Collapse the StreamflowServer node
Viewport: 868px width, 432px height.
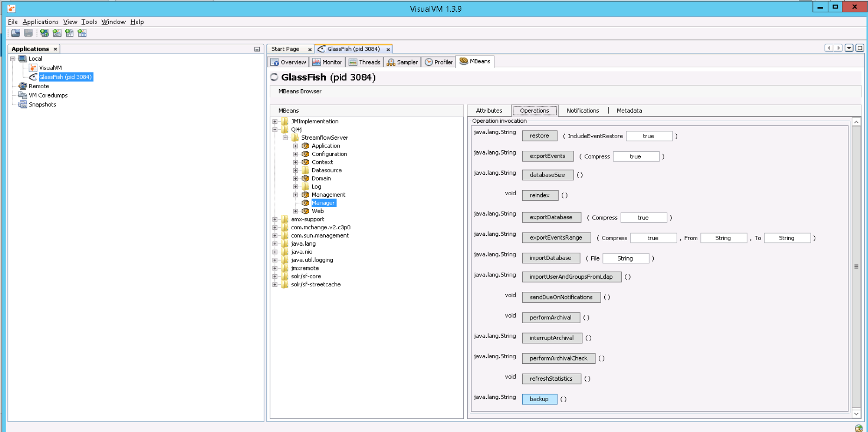pyautogui.click(x=285, y=138)
